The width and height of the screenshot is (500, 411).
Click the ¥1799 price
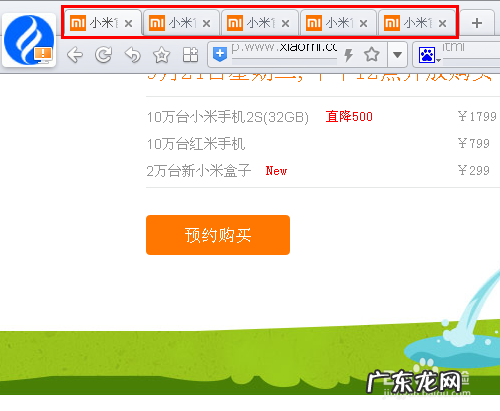[x=477, y=116]
